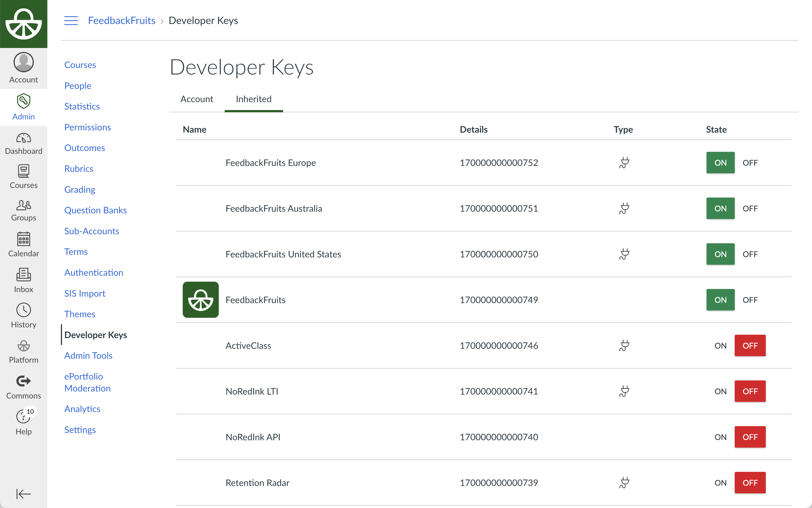Open Terms link
This screenshot has width=812, height=508.
tap(76, 252)
